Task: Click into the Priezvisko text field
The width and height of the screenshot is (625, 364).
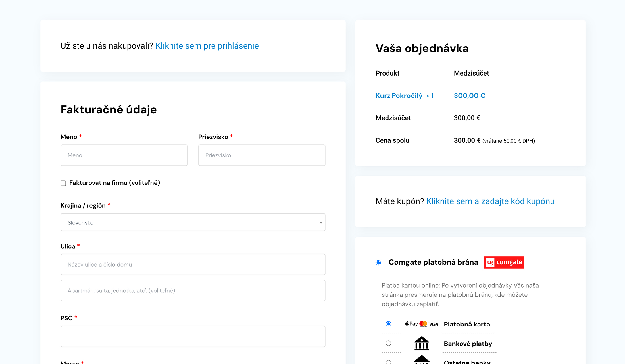Action: coord(262,155)
